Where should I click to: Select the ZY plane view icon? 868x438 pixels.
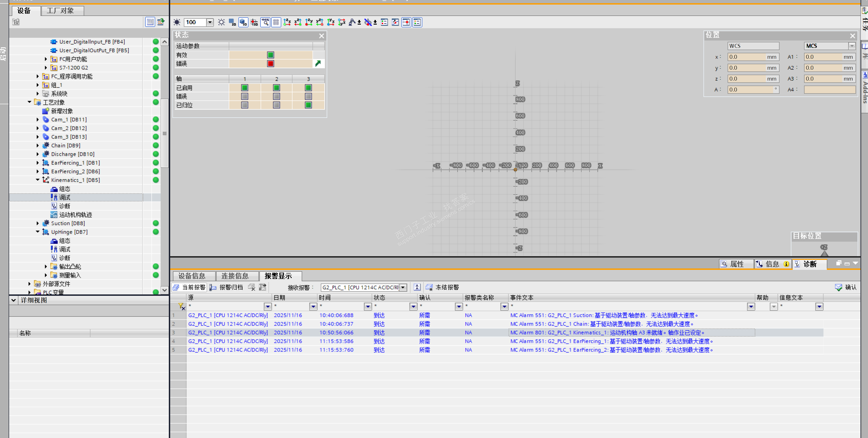point(309,22)
